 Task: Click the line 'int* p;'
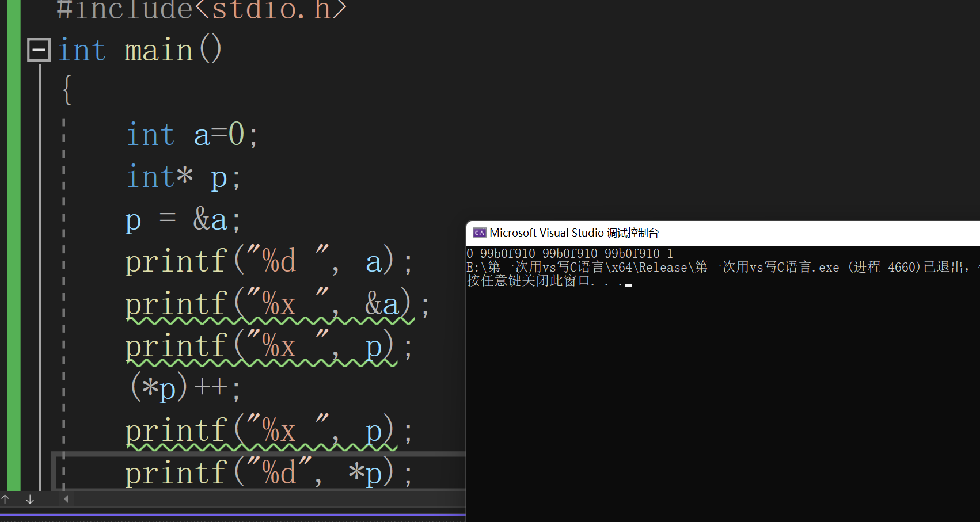(x=183, y=177)
